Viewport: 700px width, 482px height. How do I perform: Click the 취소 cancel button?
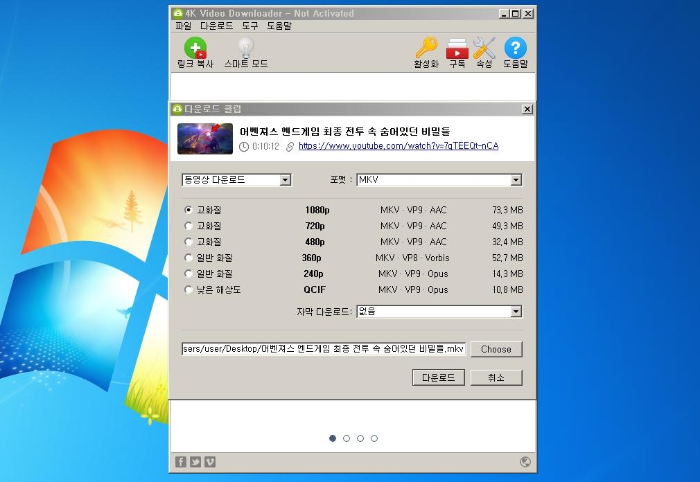coord(496,378)
